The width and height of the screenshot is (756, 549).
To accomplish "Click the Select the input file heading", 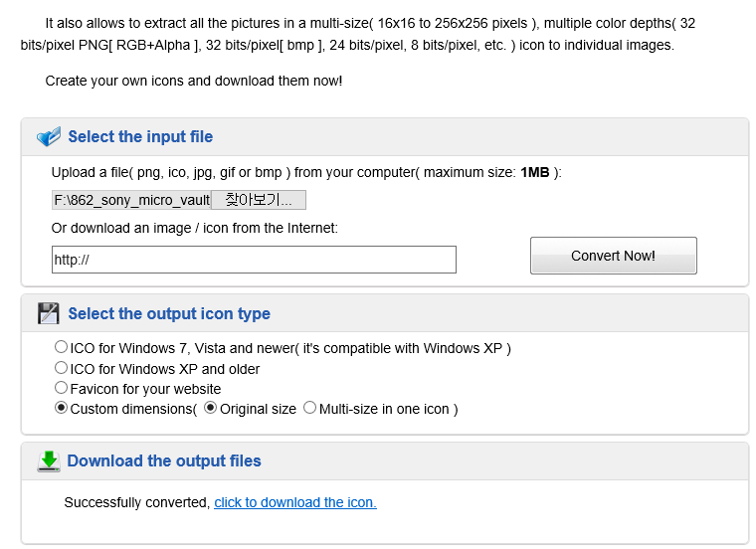I will pos(140,136).
